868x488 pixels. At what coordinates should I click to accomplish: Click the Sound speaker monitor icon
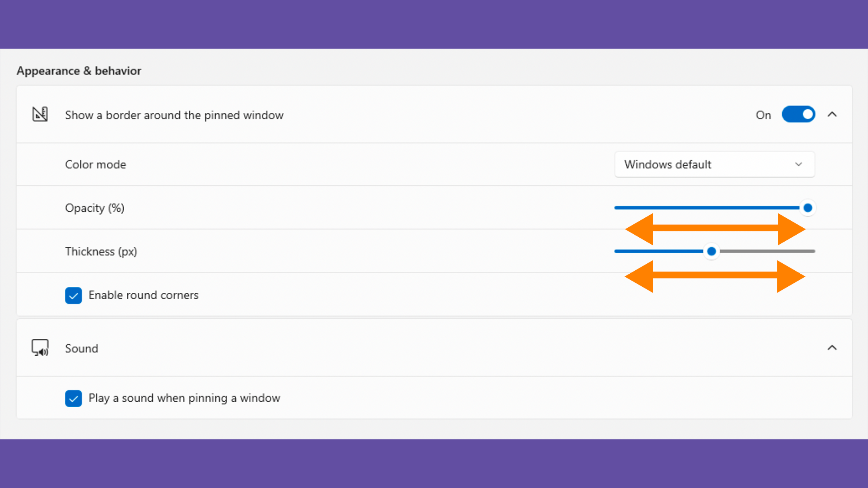point(40,348)
